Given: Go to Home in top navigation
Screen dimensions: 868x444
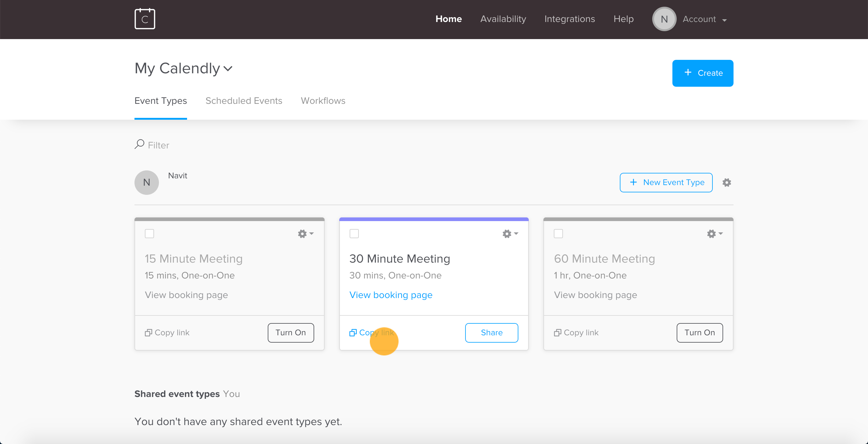Looking at the screenshot, I should click(x=448, y=19).
